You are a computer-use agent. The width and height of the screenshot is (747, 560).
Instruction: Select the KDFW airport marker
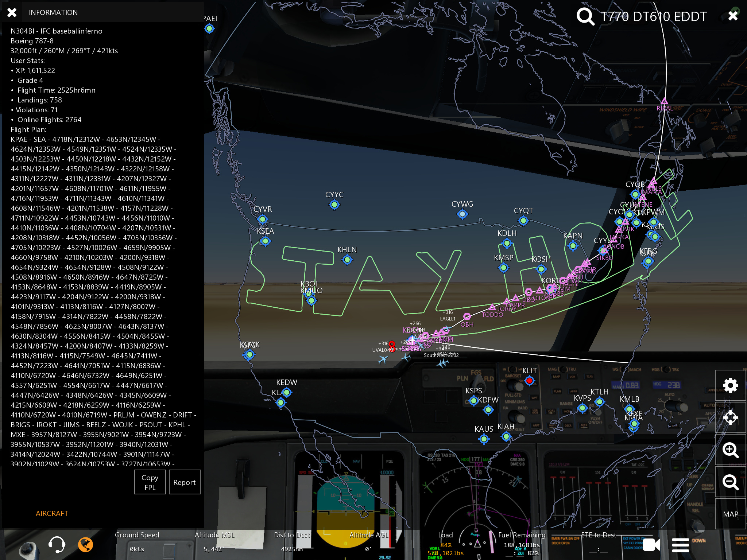pyautogui.click(x=488, y=410)
